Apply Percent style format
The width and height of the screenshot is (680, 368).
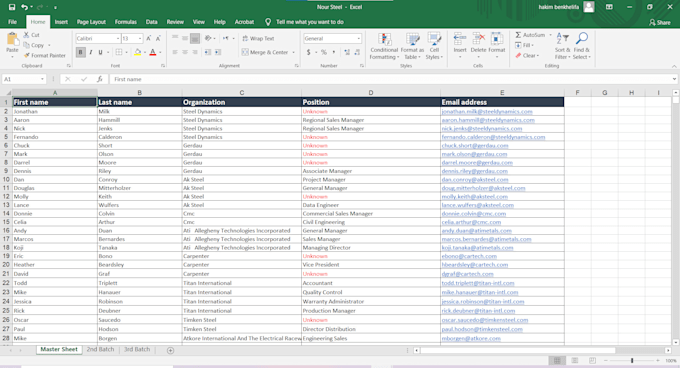324,52
